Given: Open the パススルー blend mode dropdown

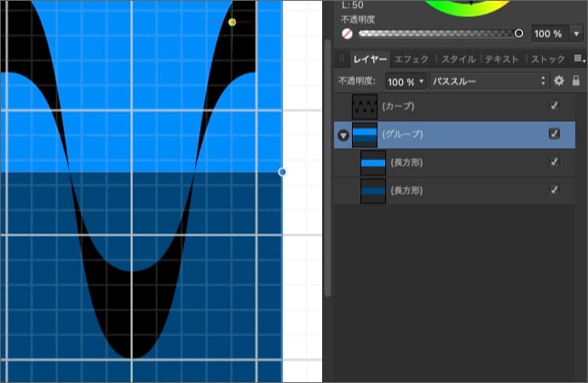Looking at the screenshot, I should click(x=487, y=82).
